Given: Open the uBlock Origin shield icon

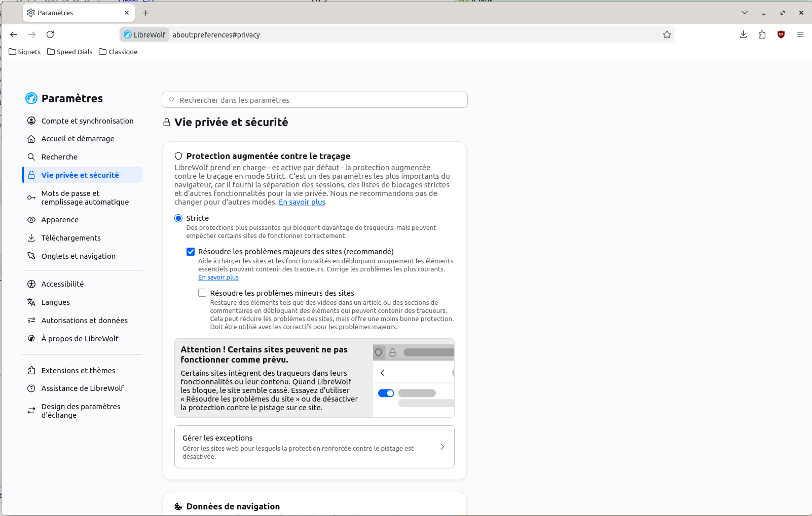Looking at the screenshot, I should pyautogui.click(x=781, y=34).
